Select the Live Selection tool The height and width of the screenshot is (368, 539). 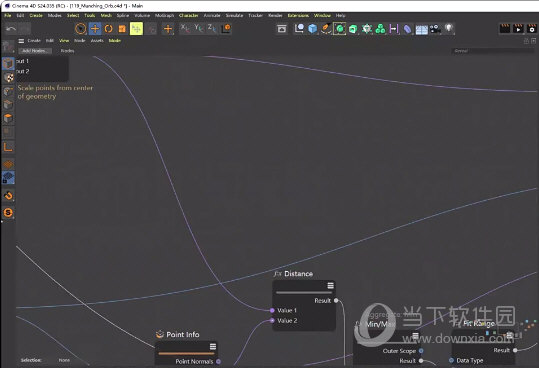[x=80, y=29]
